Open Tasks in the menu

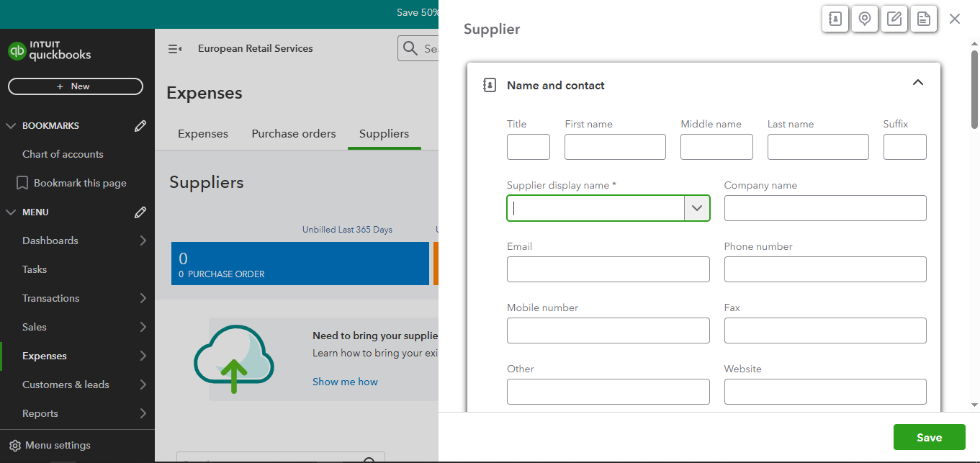tap(35, 269)
